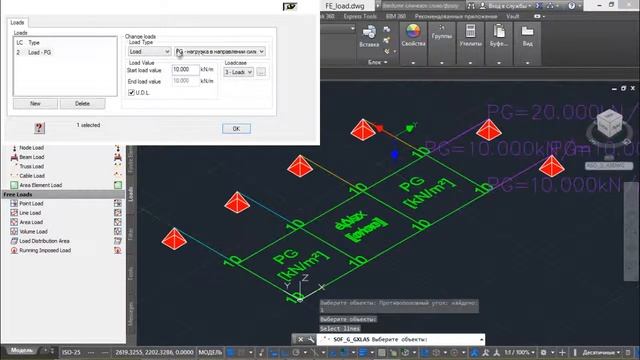
Task: Select the free Area Load tool
Action: [x=31, y=222]
